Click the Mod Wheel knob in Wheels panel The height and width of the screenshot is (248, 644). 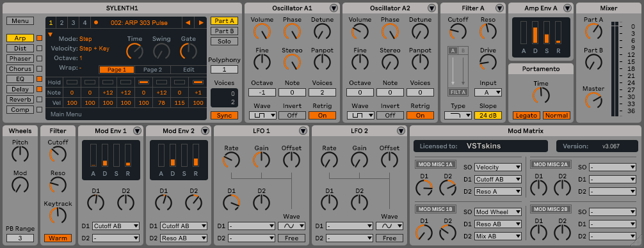[20, 185]
